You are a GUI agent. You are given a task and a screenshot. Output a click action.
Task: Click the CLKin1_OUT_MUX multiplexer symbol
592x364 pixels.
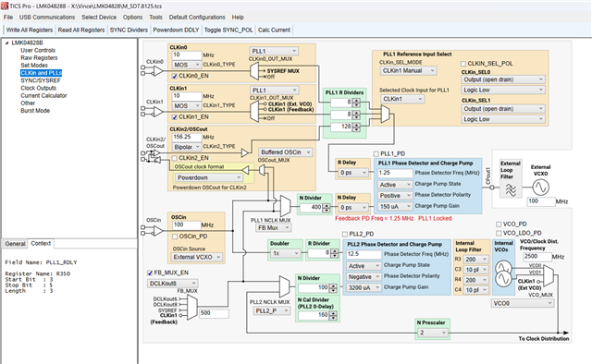pyautogui.click(x=255, y=111)
